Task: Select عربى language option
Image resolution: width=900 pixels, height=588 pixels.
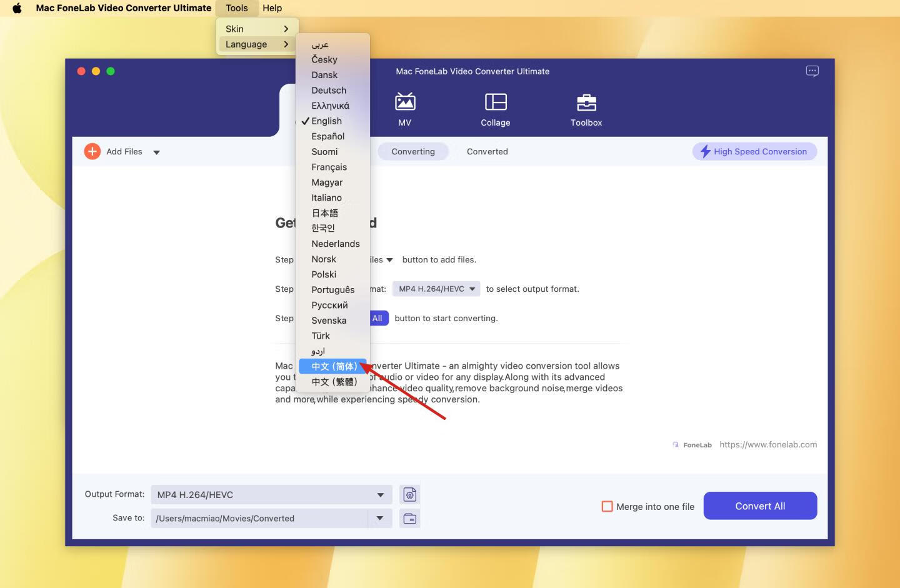Action: pyautogui.click(x=332, y=44)
